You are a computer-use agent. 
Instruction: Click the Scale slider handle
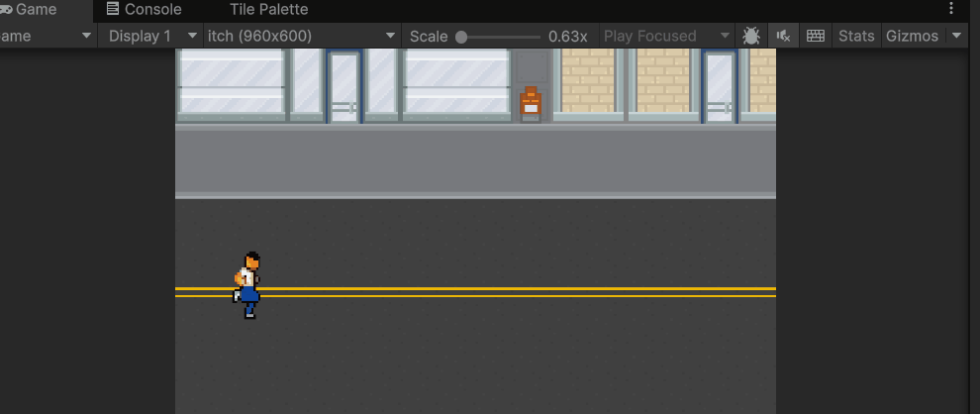point(461,37)
